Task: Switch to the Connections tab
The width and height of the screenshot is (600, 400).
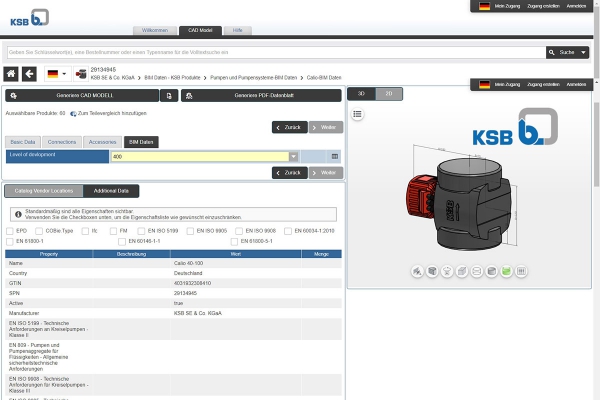Action: [62, 142]
